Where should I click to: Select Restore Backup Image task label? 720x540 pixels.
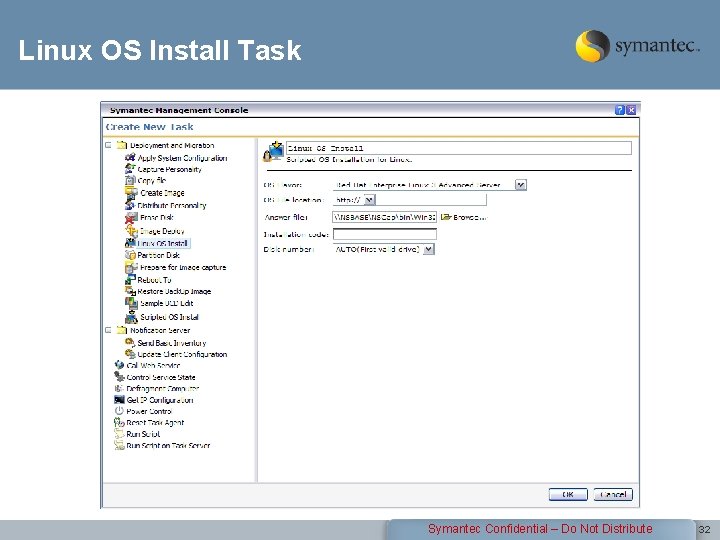coord(174,292)
